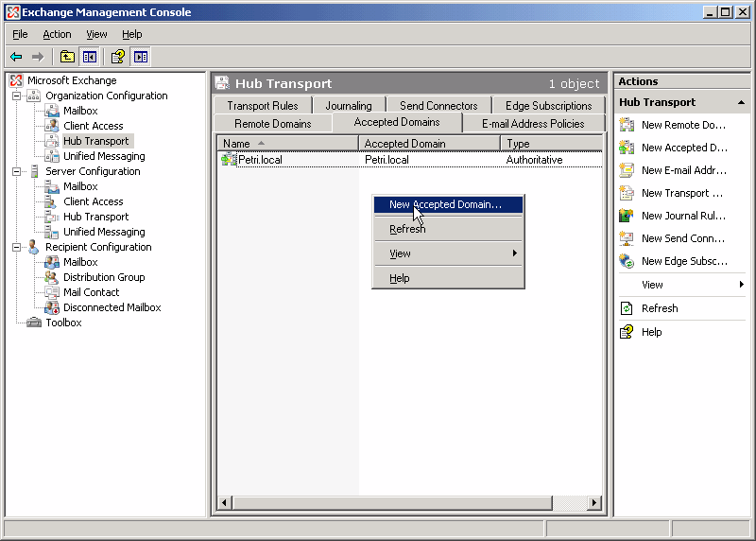756x541 pixels.
Task: Click the Toolbox icon in tree
Action: click(x=34, y=323)
